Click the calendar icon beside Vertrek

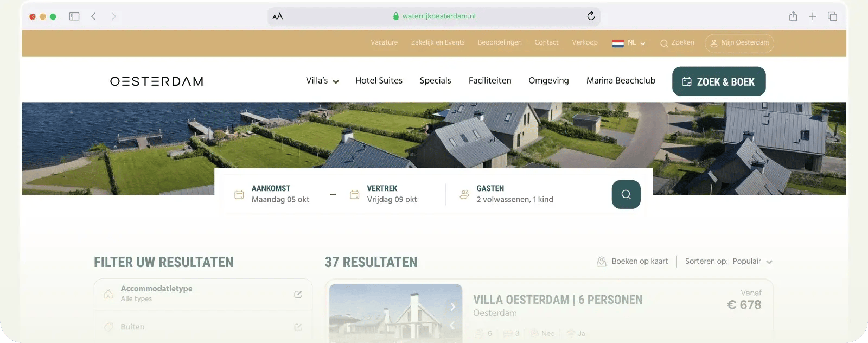pos(354,194)
